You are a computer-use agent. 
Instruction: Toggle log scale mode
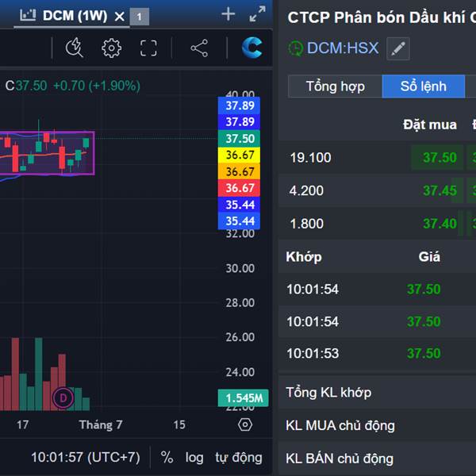[194, 458]
